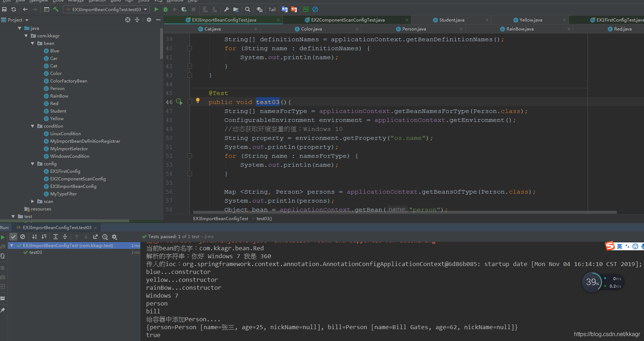Collapse the condition package node
The image size is (644, 341).
tap(33, 126)
